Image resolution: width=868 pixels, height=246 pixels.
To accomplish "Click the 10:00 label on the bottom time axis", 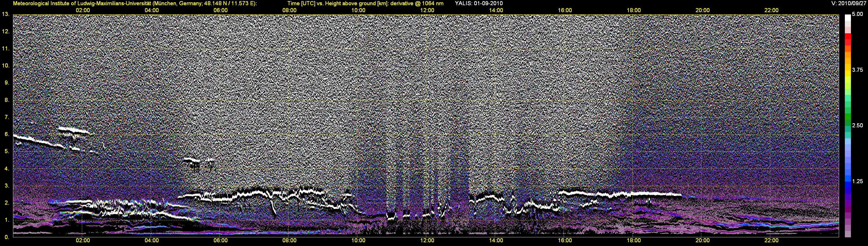I will click(358, 240).
